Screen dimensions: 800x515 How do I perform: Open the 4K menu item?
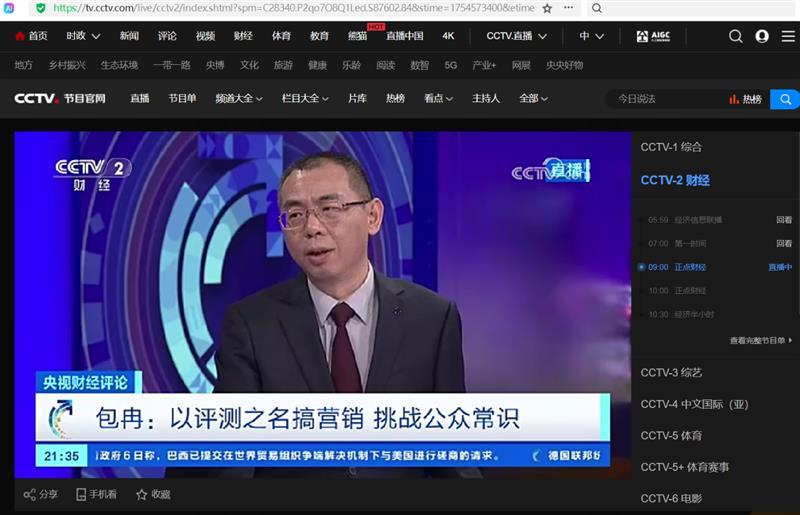point(448,36)
